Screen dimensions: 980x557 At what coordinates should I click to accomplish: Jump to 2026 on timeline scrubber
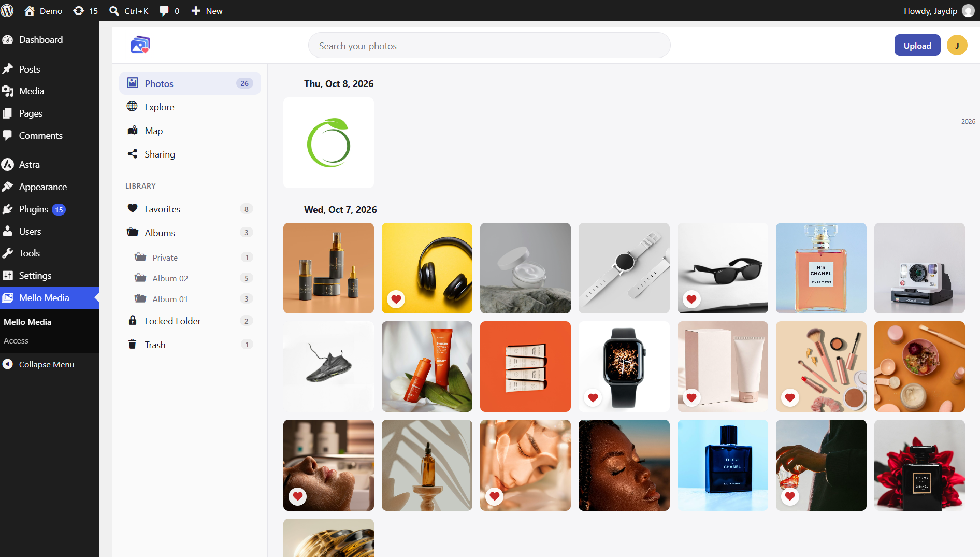click(x=968, y=121)
